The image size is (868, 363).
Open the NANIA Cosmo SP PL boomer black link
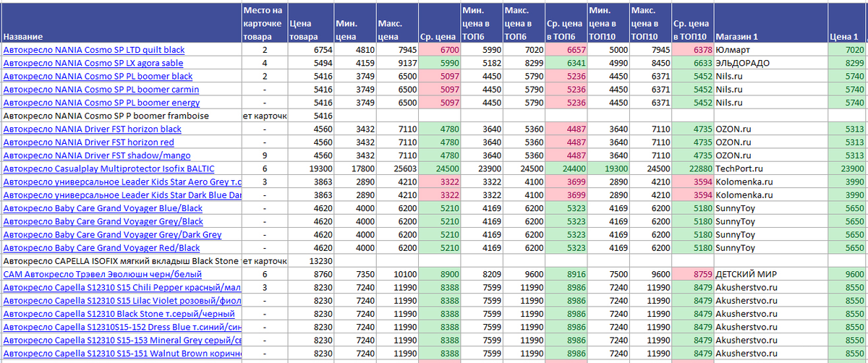click(x=98, y=76)
